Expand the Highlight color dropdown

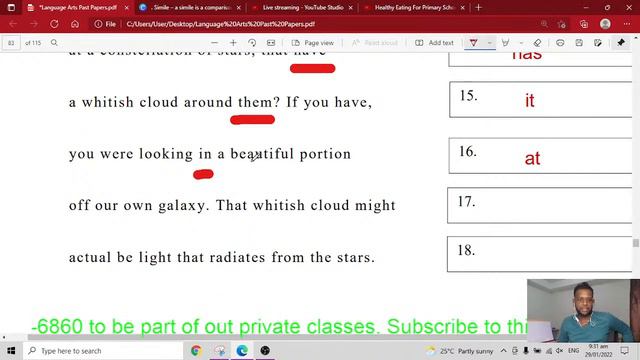click(x=521, y=42)
